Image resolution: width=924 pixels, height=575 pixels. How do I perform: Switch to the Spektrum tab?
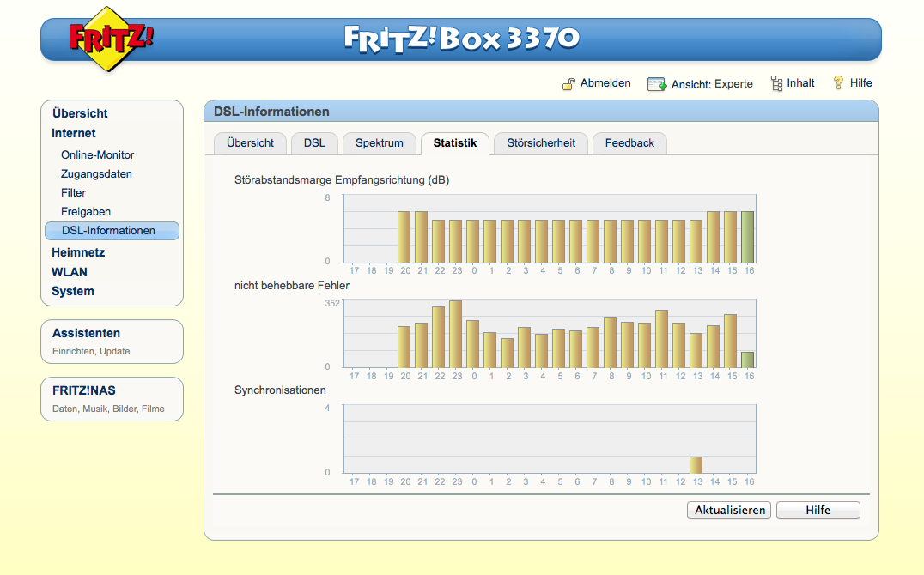[380, 143]
